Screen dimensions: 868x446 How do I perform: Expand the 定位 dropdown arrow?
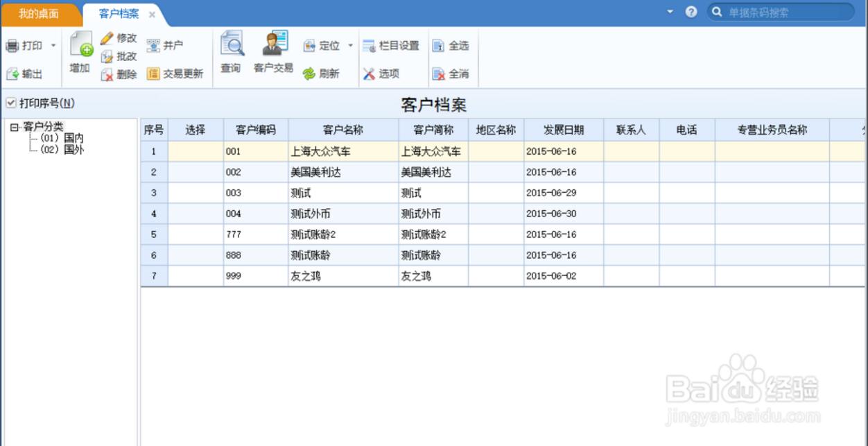pyautogui.click(x=350, y=46)
